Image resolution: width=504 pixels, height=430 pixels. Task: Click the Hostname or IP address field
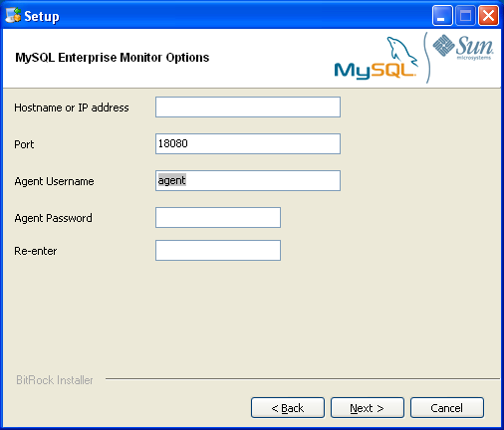click(x=248, y=107)
